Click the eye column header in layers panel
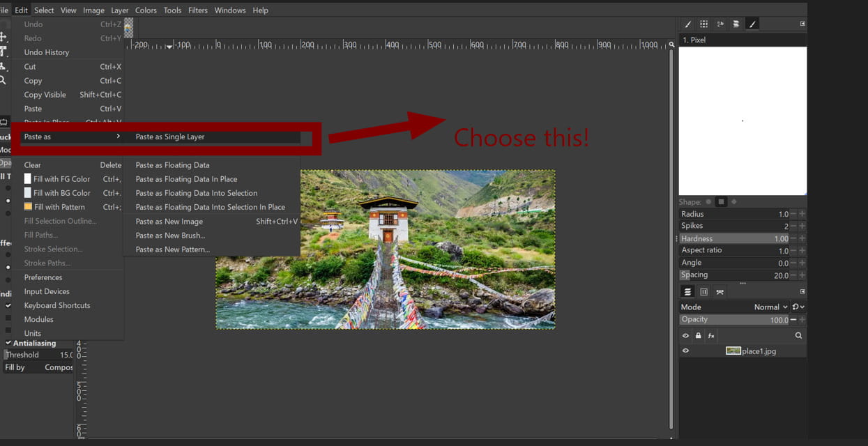 click(x=685, y=335)
